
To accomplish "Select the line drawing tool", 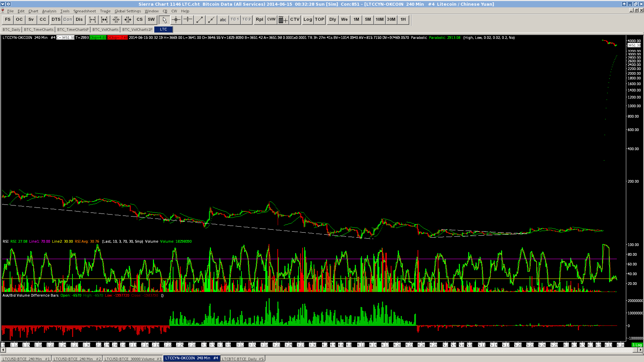I will click(200, 19).
